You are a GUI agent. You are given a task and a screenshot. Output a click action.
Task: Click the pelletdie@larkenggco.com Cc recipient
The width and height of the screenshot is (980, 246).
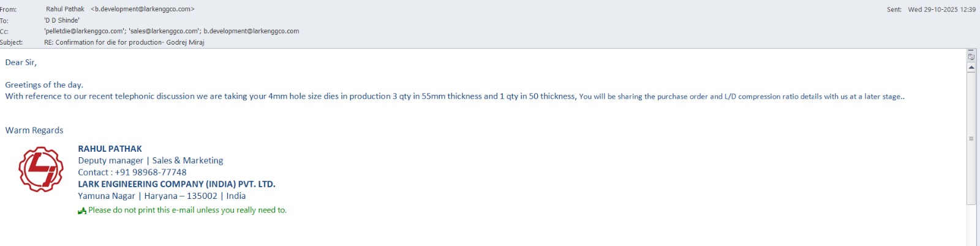click(85, 31)
